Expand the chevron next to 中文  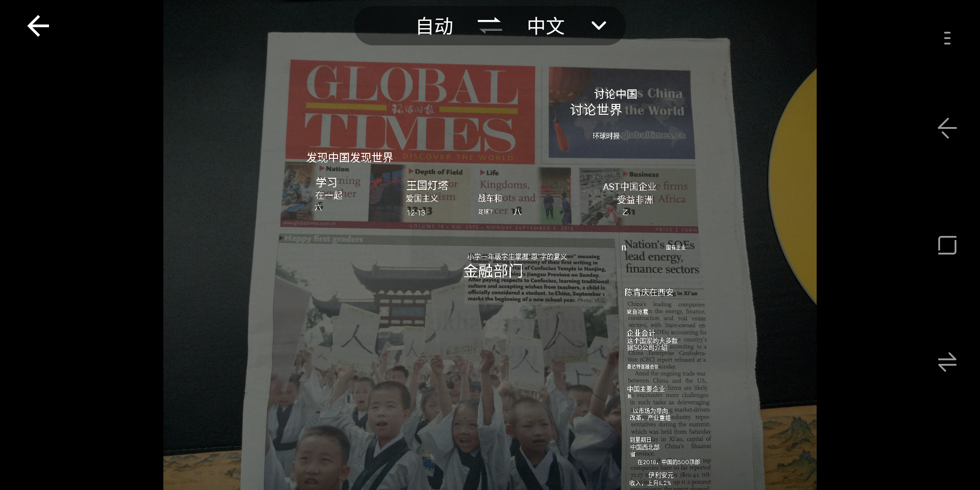pyautogui.click(x=598, y=26)
